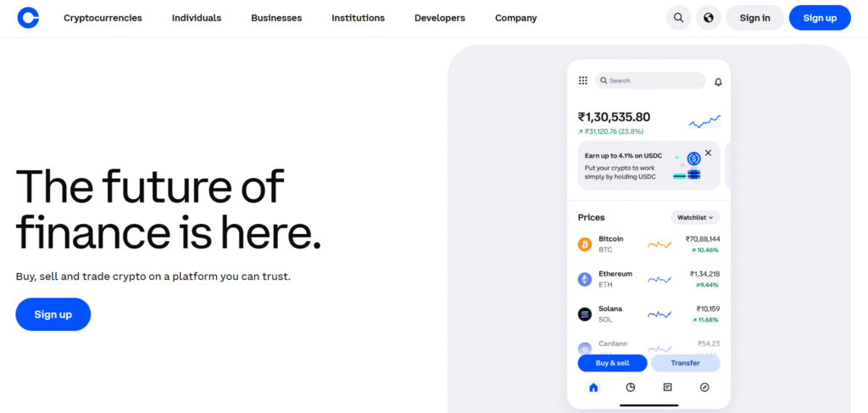This screenshot has height=413, width=868.
Task: Open the app grid menu icon
Action: tap(583, 81)
